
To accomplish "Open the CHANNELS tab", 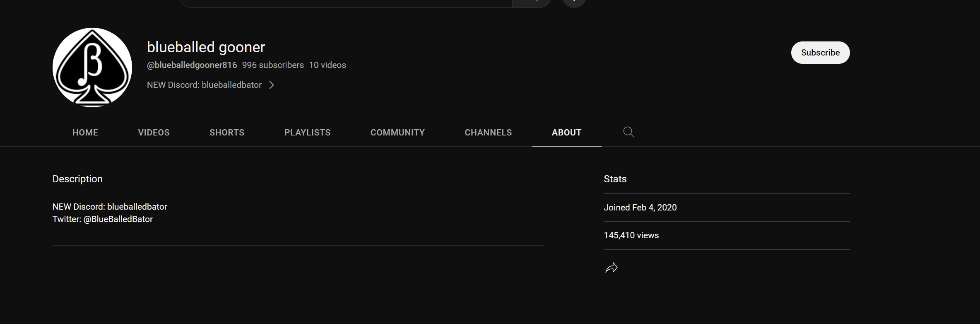I will click(488, 133).
